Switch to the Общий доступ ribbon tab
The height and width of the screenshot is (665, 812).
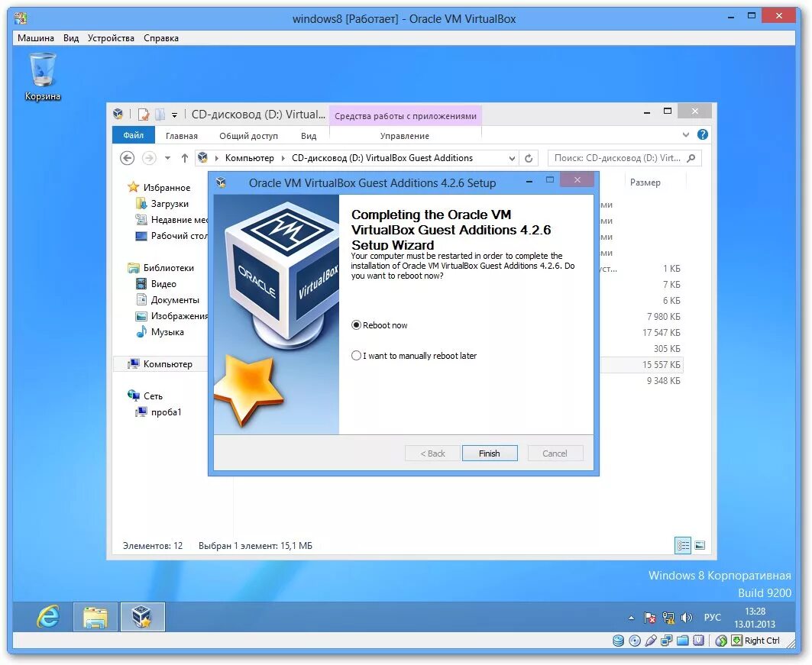pos(248,136)
